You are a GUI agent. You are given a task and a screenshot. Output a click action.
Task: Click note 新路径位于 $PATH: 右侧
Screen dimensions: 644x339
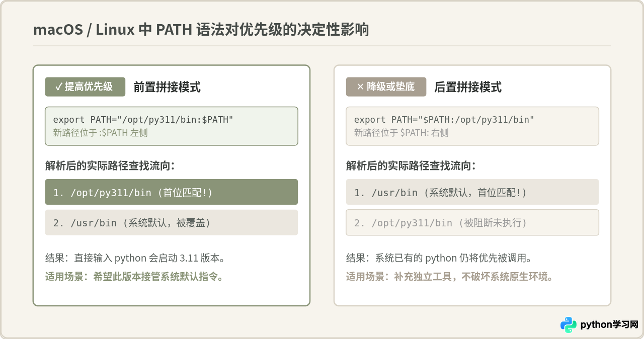(x=401, y=133)
